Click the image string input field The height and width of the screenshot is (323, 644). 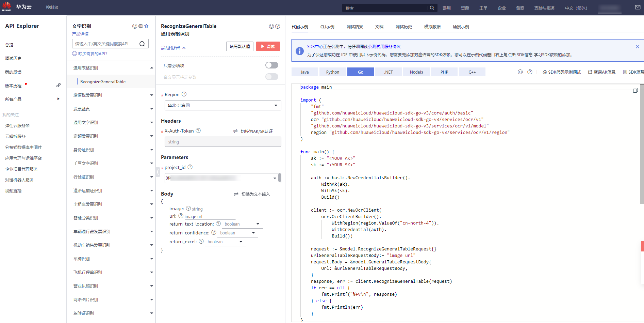point(217,209)
